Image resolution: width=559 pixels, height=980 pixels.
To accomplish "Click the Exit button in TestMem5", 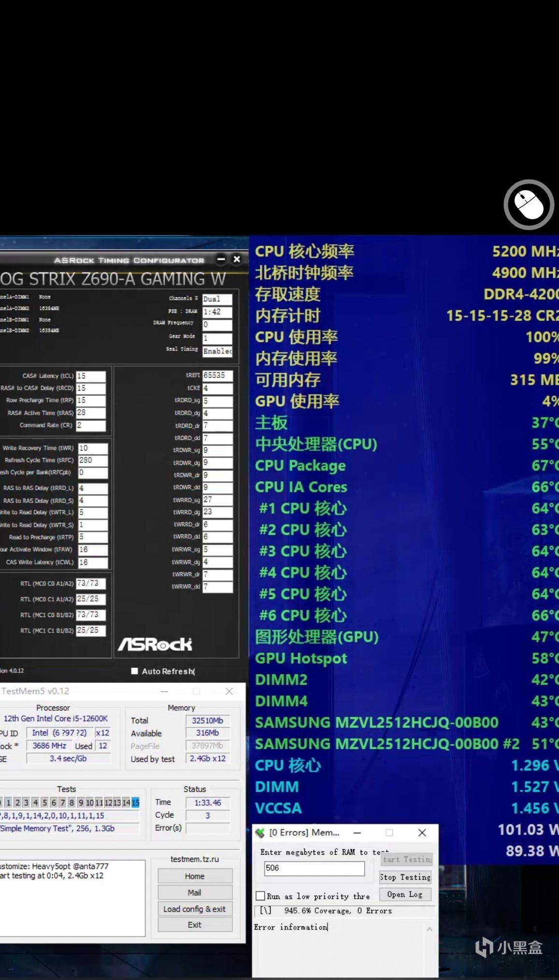I will 195,925.
